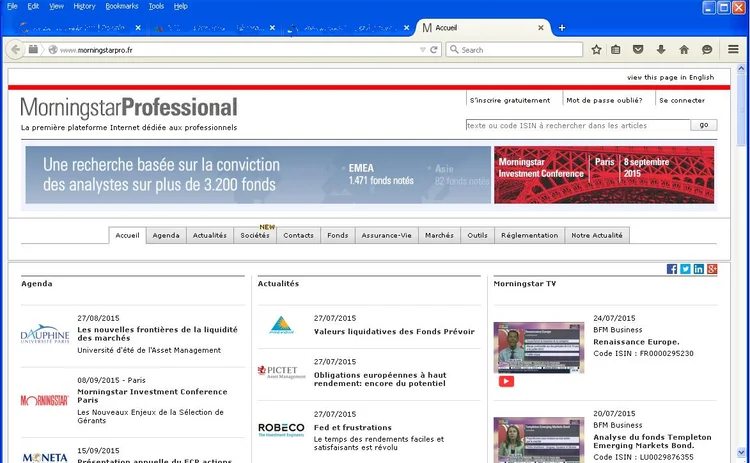Viewport: 750px width, 463px height.
Task: Open the History menu
Action: click(84, 6)
